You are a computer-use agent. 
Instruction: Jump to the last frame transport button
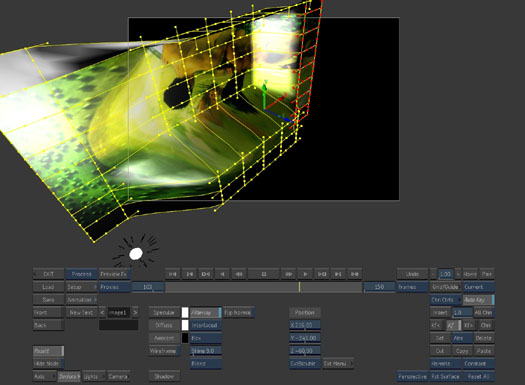coord(355,274)
